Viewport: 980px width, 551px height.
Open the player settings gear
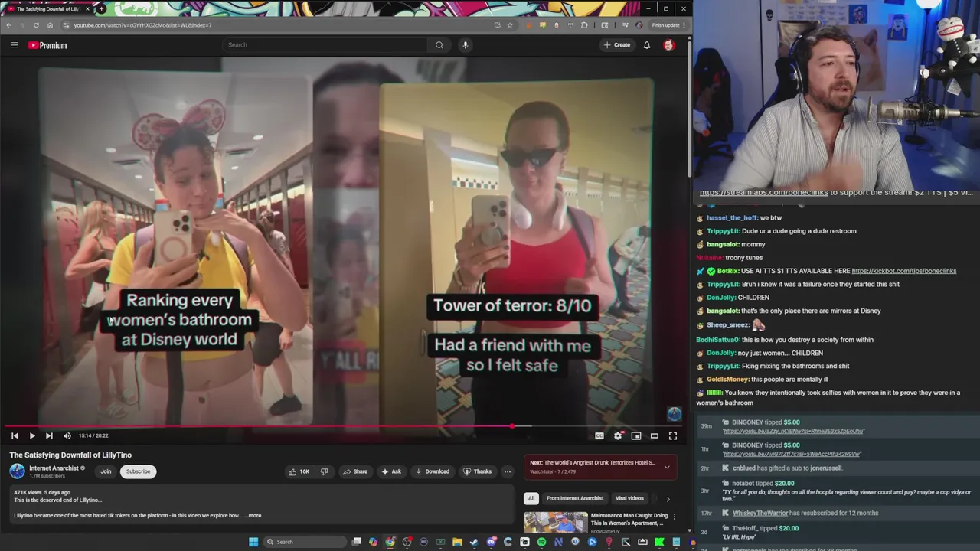[618, 435]
